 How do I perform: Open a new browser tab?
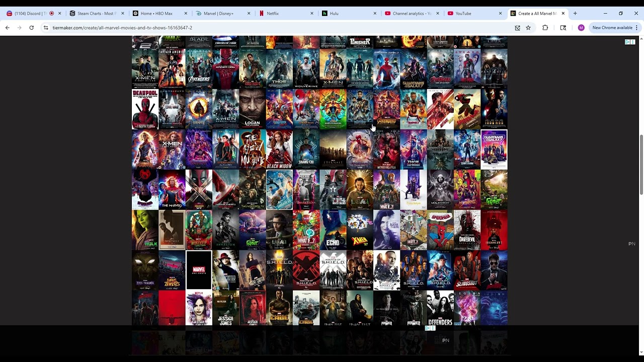click(x=575, y=14)
